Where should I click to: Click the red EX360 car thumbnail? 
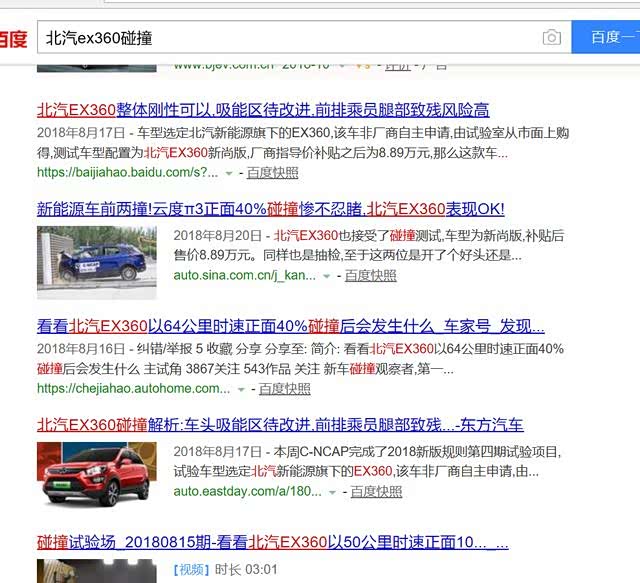[96, 473]
